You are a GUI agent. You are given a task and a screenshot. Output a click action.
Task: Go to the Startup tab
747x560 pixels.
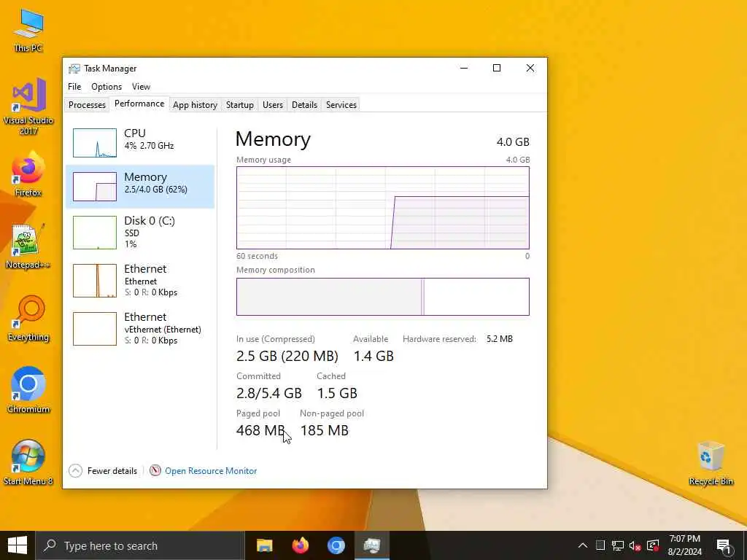pos(239,105)
